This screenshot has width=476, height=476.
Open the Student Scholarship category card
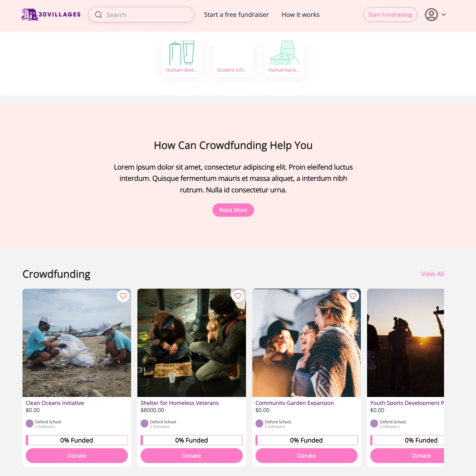pyautogui.click(x=233, y=57)
